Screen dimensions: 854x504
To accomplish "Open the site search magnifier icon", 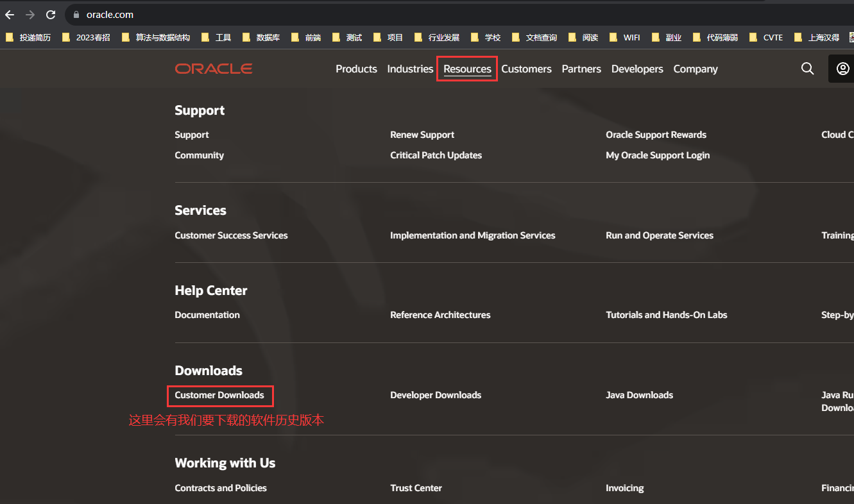I will pos(808,69).
